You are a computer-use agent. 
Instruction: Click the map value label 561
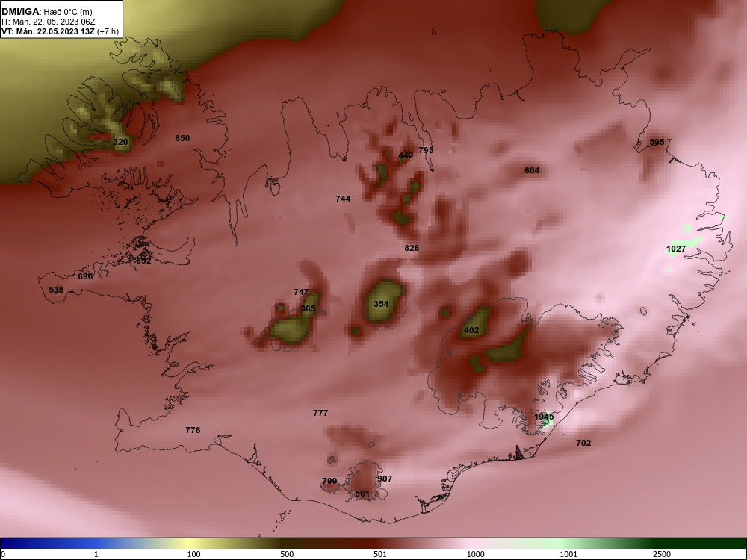pyautogui.click(x=362, y=494)
